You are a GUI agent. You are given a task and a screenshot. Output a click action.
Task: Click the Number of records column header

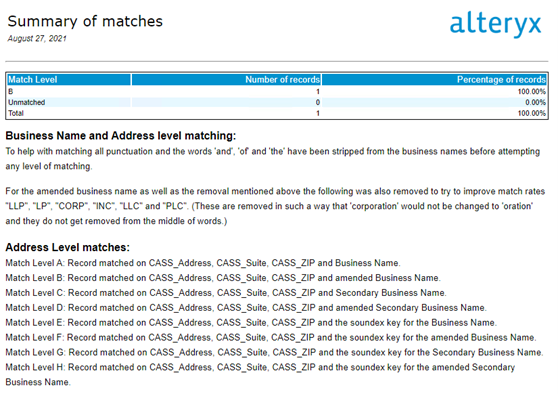[x=226, y=79]
